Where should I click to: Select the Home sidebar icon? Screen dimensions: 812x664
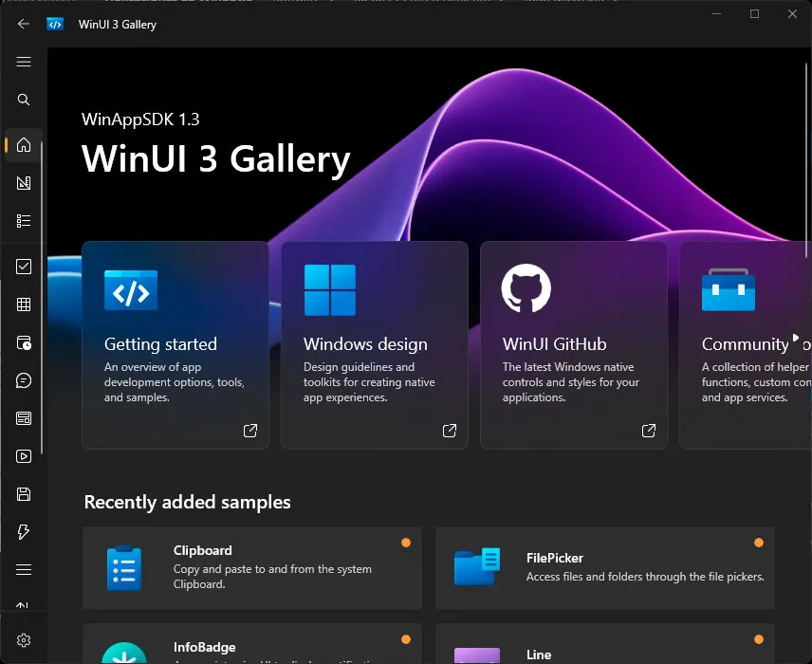click(x=24, y=145)
